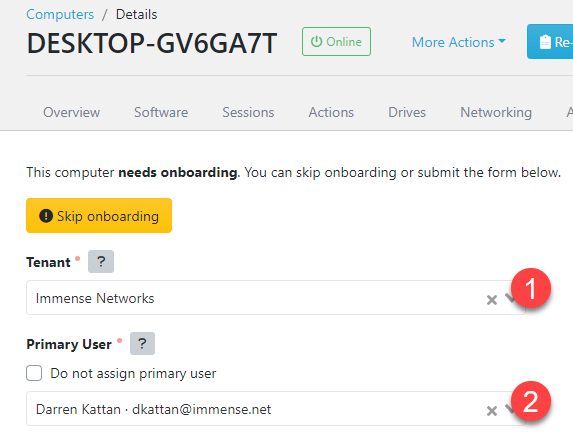The width and height of the screenshot is (573, 438).
Task: Open the Primary User select field
Action: pyautogui.click(x=276, y=408)
